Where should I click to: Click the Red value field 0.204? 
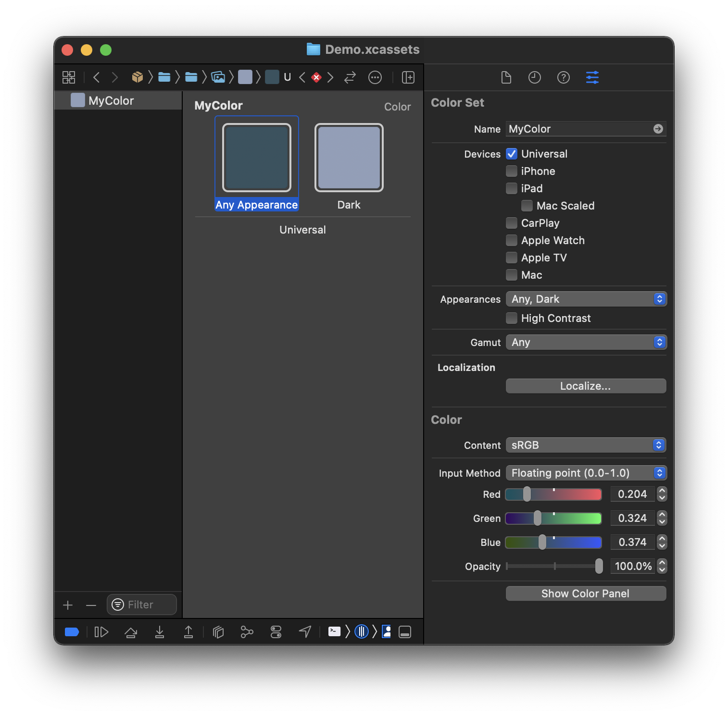(632, 494)
